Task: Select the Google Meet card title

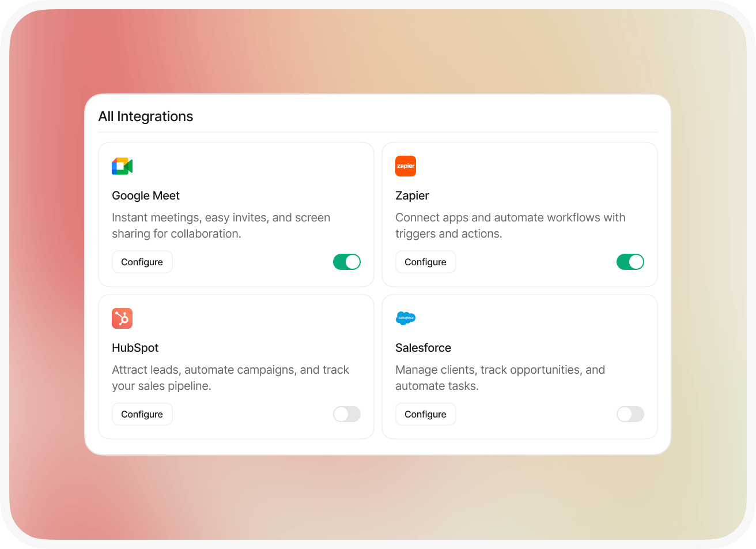Action: (146, 195)
